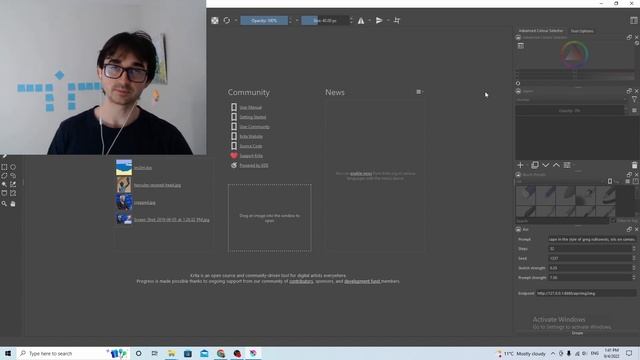Select the Polygonal Selection tool
Screen dimensions: 640x360
4,176
